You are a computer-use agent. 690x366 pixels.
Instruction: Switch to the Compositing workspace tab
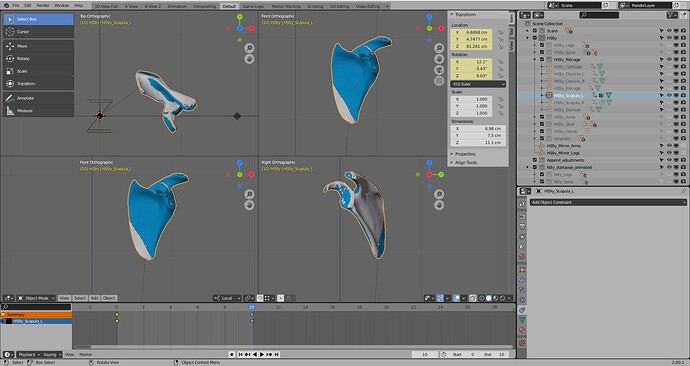click(x=204, y=7)
